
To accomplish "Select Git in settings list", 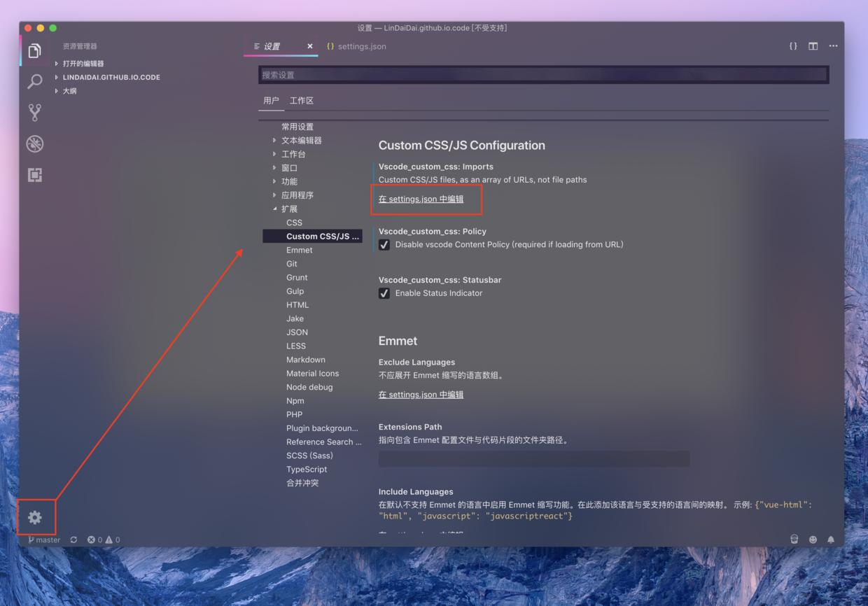I will coord(292,264).
